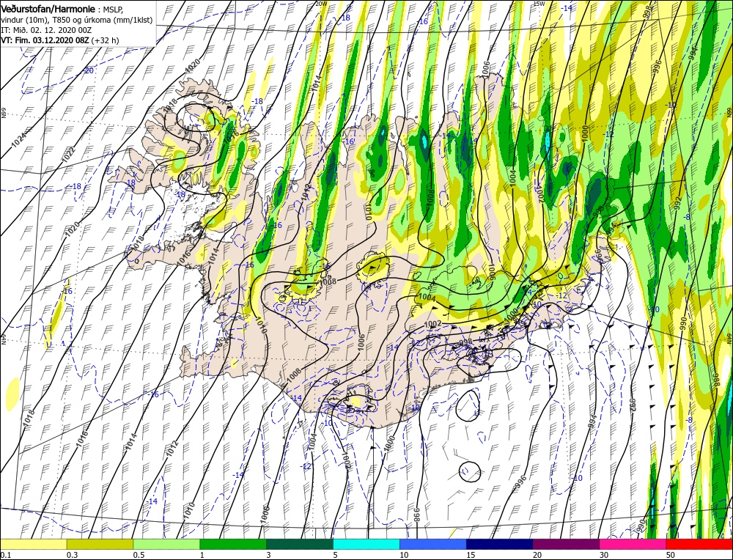Screen dimensions: 733x560
Task: Click the 1024 isobar label
Action: pos(19,140)
